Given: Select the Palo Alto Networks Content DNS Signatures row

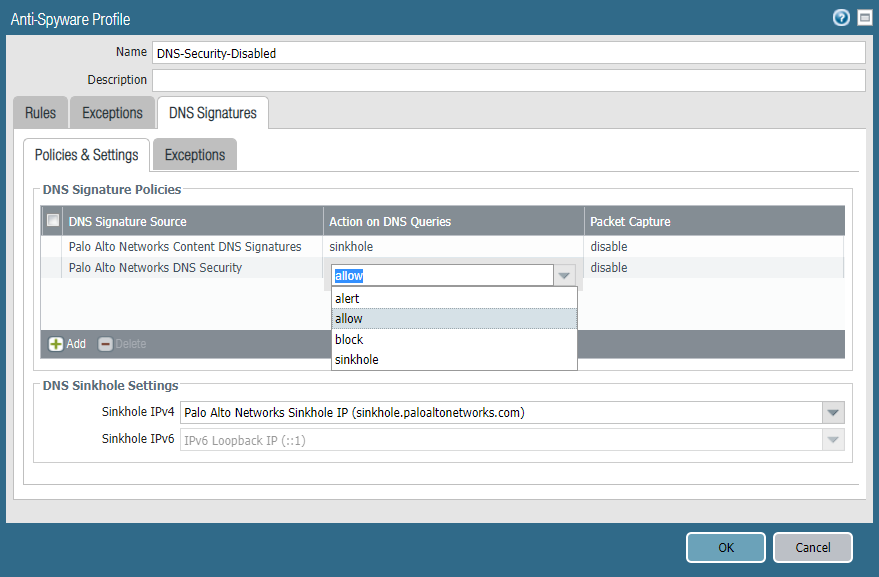Looking at the screenshot, I should click(185, 246).
